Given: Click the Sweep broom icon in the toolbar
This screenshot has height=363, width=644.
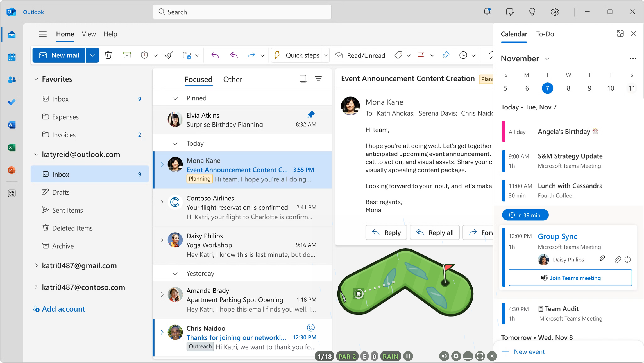Looking at the screenshot, I should [x=169, y=55].
